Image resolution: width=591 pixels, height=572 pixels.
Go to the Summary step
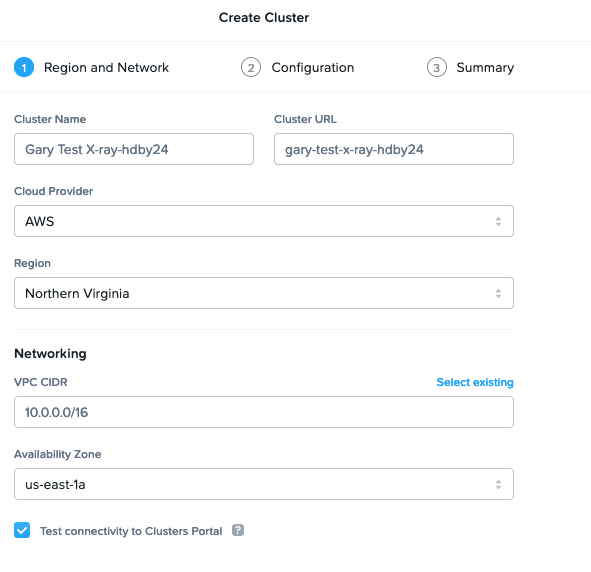click(485, 67)
